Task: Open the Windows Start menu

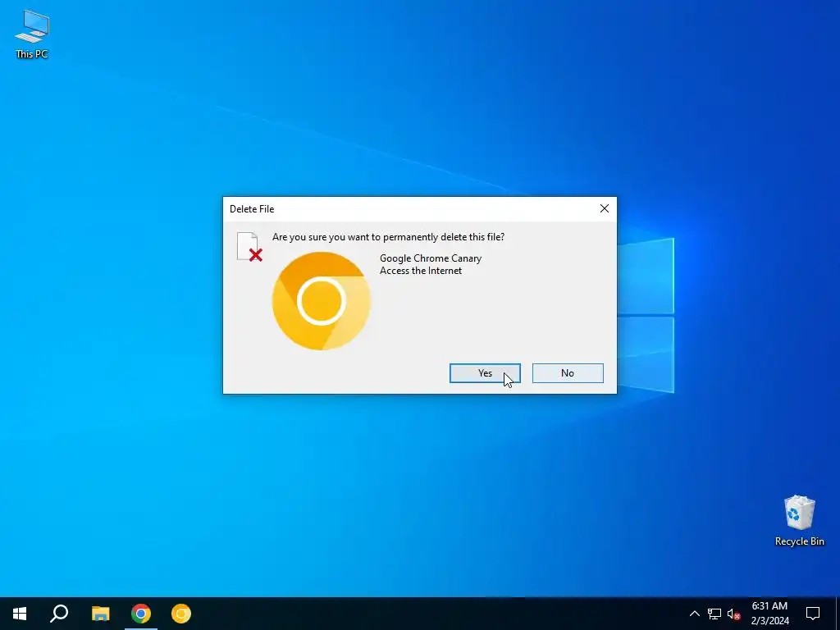Action: click(x=20, y=614)
